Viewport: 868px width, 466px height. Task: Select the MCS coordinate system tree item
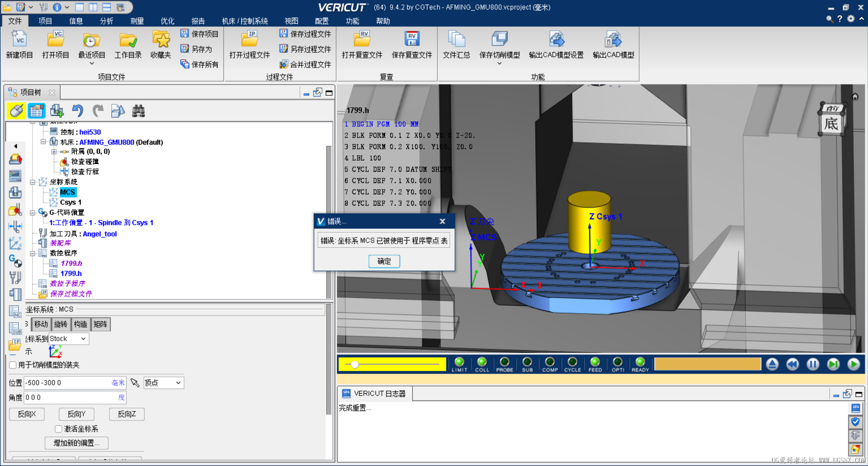tap(68, 192)
